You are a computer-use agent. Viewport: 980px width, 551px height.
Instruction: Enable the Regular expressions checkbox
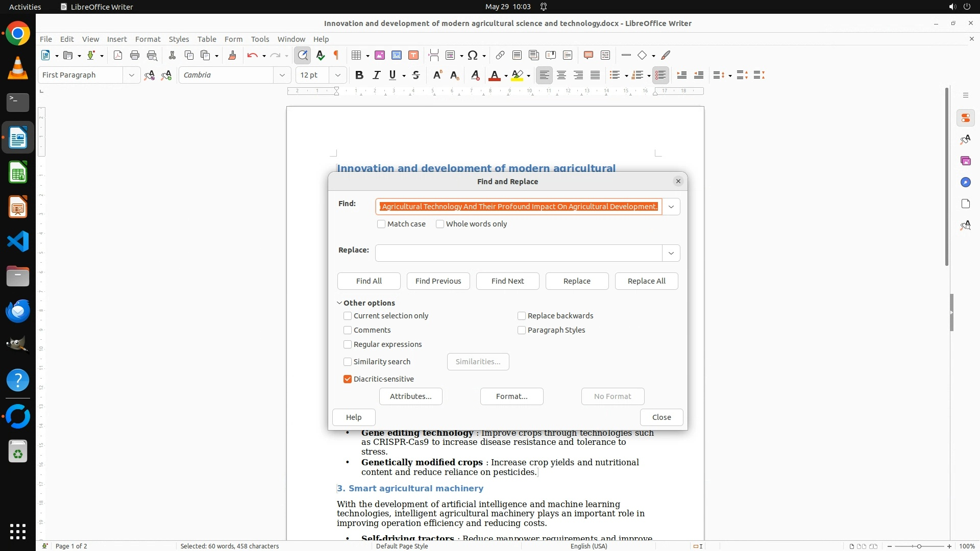[x=348, y=344]
